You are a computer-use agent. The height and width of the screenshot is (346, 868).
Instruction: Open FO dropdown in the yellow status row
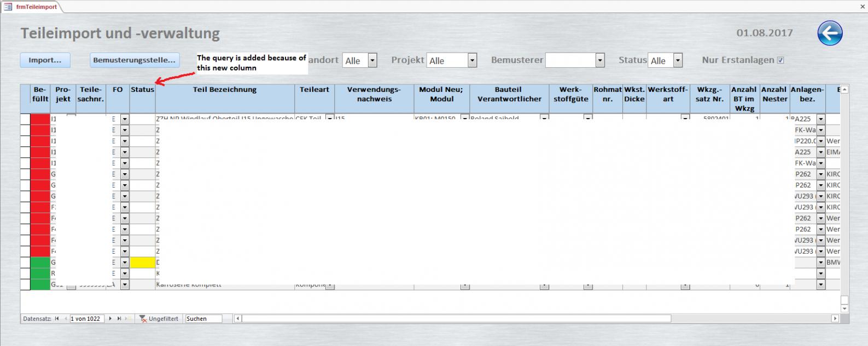(125, 262)
